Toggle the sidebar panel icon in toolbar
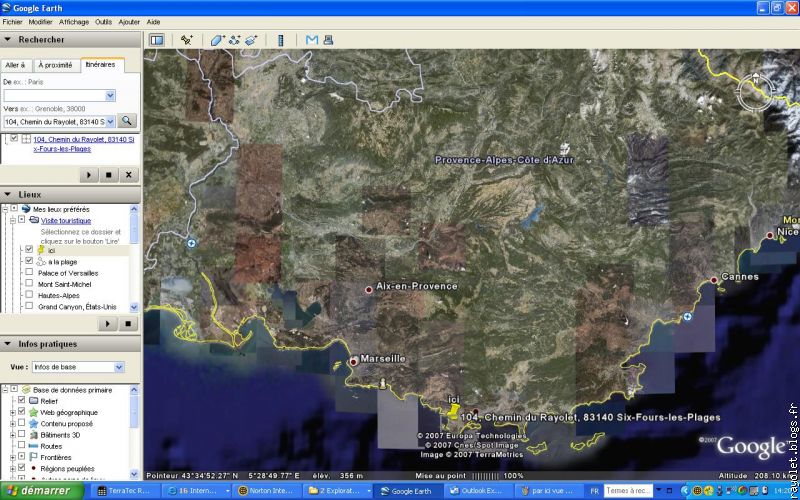The width and height of the screenshot is (800, 500). point(157,40)
